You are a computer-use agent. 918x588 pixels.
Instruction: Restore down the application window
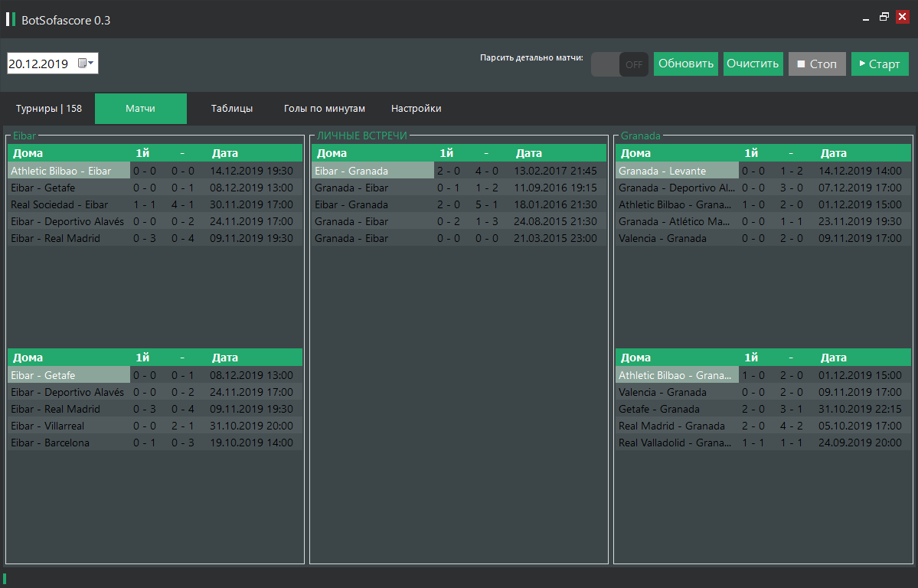[884, 16]
